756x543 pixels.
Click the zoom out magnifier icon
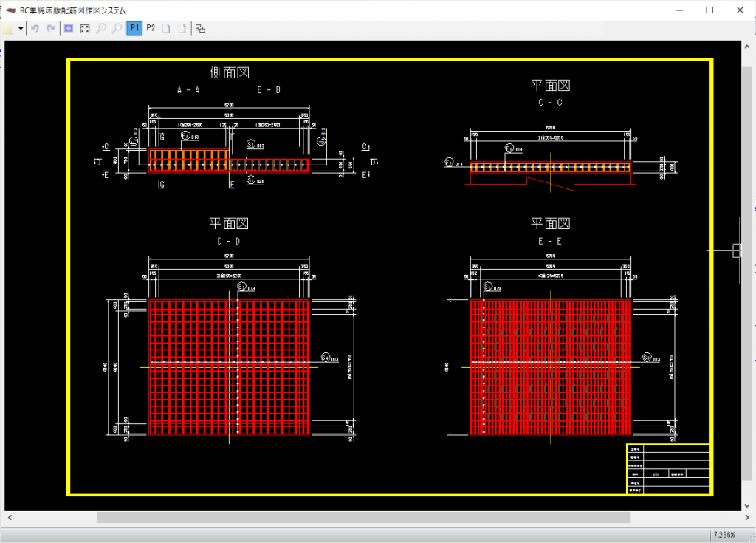pos(117,29)
